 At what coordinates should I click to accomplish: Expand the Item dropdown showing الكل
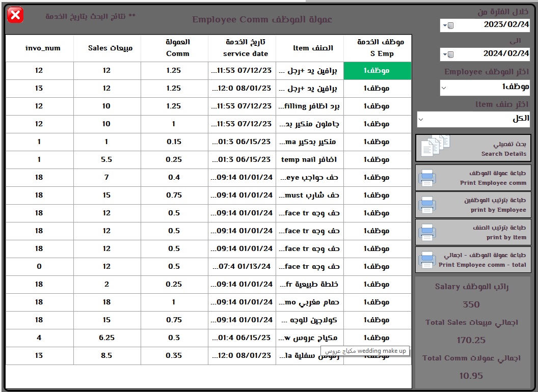pos(421,119)
